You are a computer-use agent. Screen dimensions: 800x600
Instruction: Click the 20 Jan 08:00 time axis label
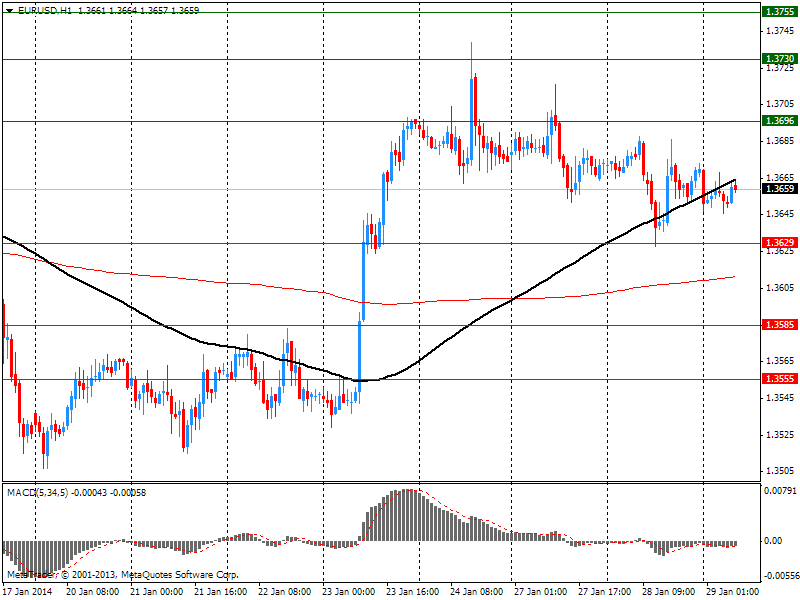pyautogui.click(x=92, y=592)
